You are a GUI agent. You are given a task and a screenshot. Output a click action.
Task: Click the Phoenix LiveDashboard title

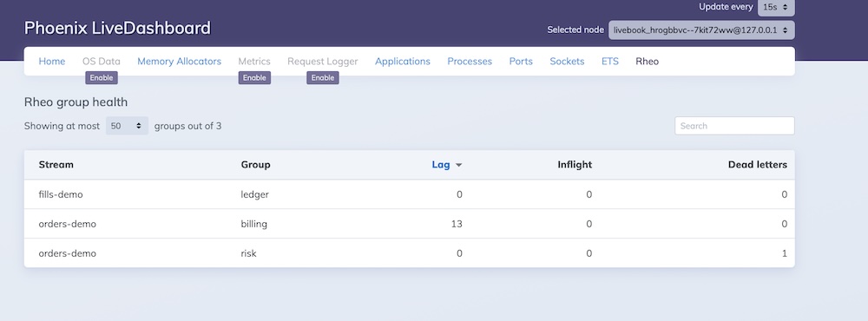[x=117, y=28]
